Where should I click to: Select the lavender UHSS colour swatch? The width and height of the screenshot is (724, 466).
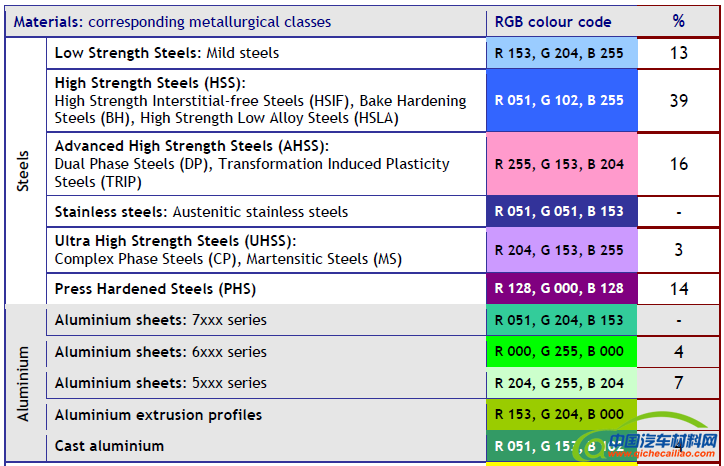561,250
